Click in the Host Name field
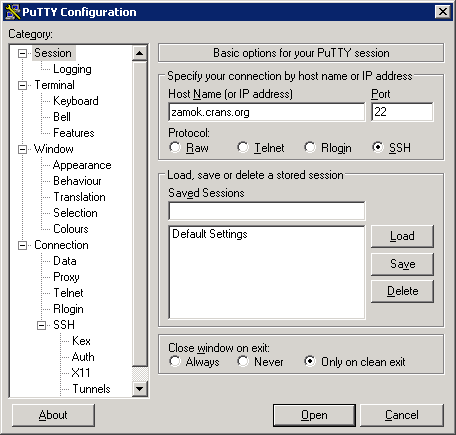This screenshot has height=435, width=456. (x=267, y=112)
